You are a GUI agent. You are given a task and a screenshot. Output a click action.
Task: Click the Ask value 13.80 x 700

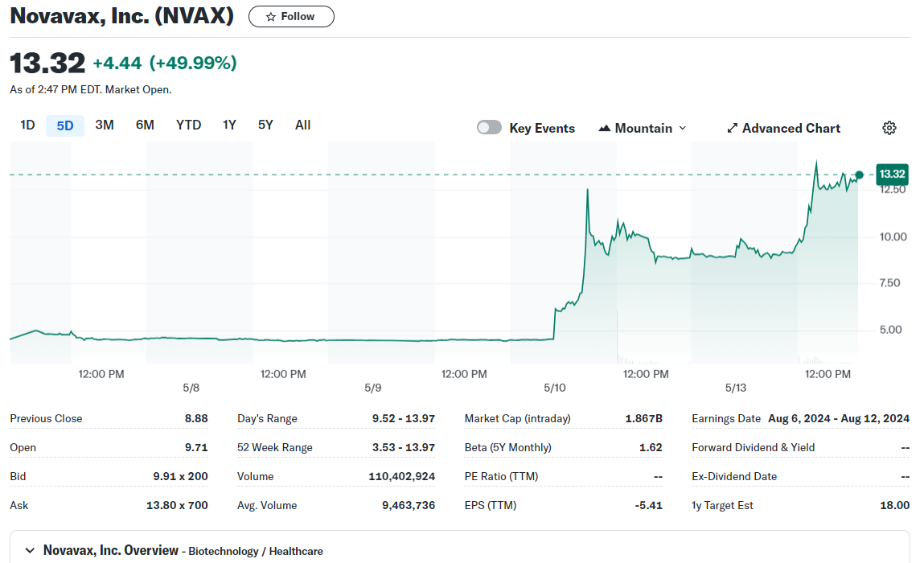pyautogui.click(x=177, y=505)
